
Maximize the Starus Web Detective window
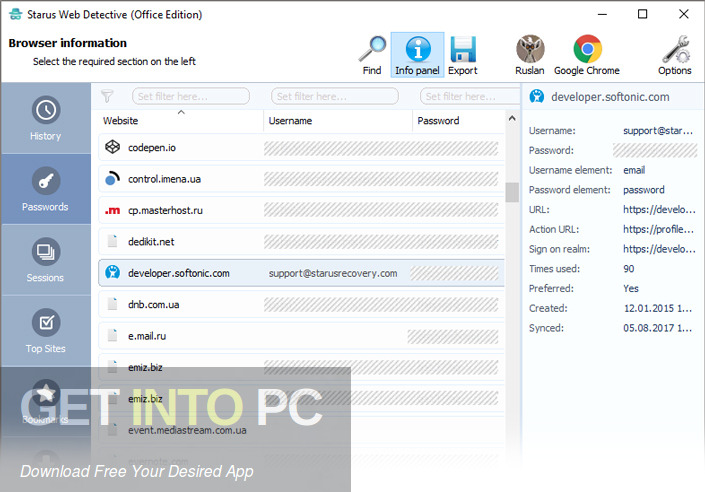(x=643, y=14)
